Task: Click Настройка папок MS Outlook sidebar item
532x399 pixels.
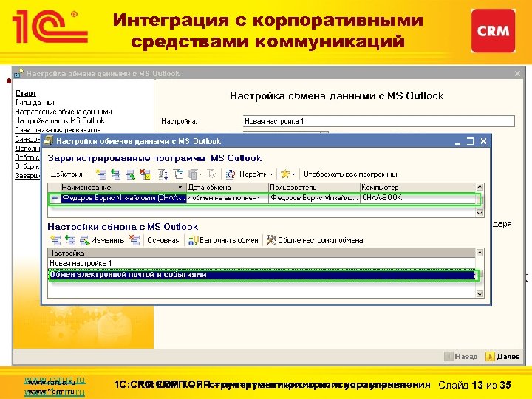Action: point(60,120)
